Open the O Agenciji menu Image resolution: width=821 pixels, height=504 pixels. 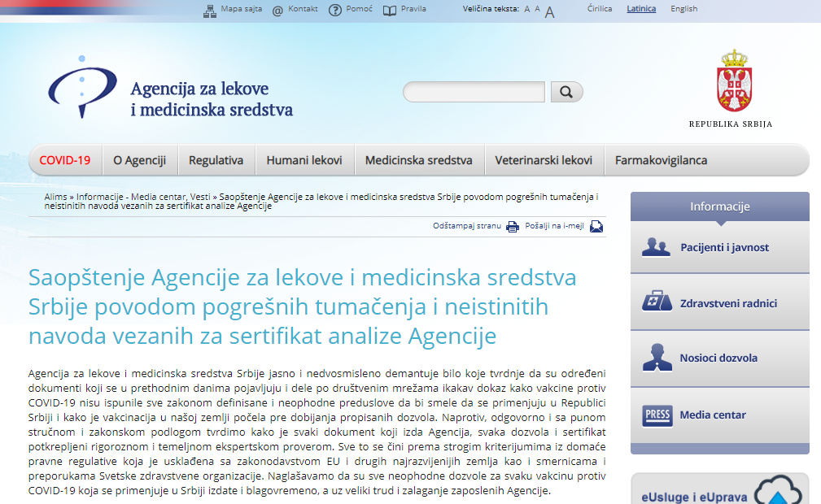click(x=140, y=160)
